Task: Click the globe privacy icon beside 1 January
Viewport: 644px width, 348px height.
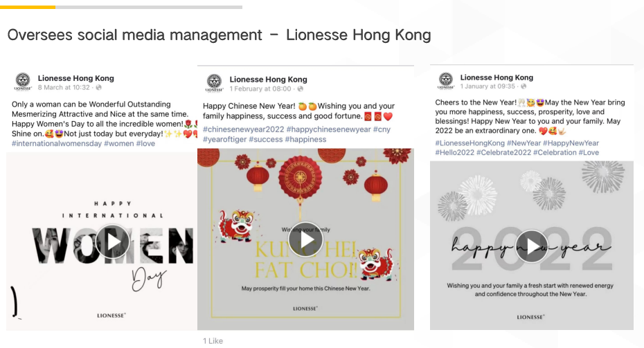Action: [524, 86]
